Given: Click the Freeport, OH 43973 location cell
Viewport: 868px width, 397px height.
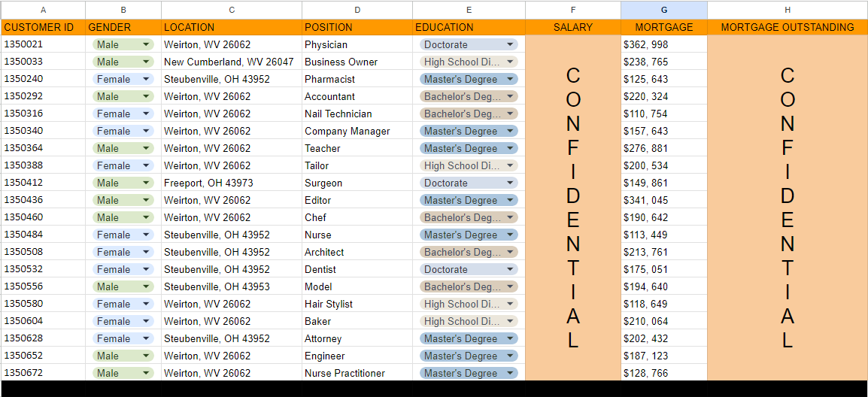Looking at the screenshot, I should (x=231, y=183).
